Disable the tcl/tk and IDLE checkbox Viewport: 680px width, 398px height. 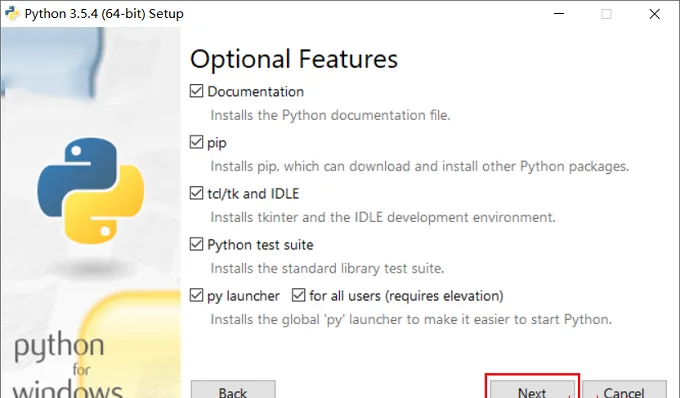point(196,193)
